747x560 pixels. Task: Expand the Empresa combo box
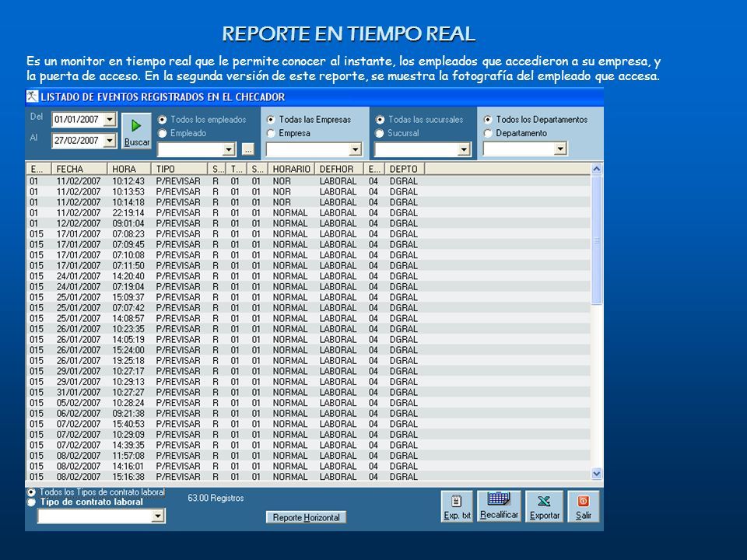(356, 149)
